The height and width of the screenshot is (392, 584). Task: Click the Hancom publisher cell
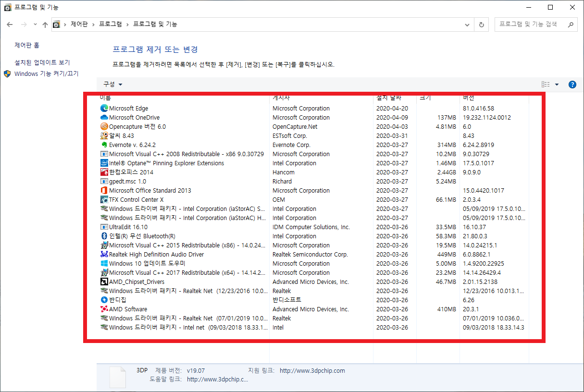(284, 172)
